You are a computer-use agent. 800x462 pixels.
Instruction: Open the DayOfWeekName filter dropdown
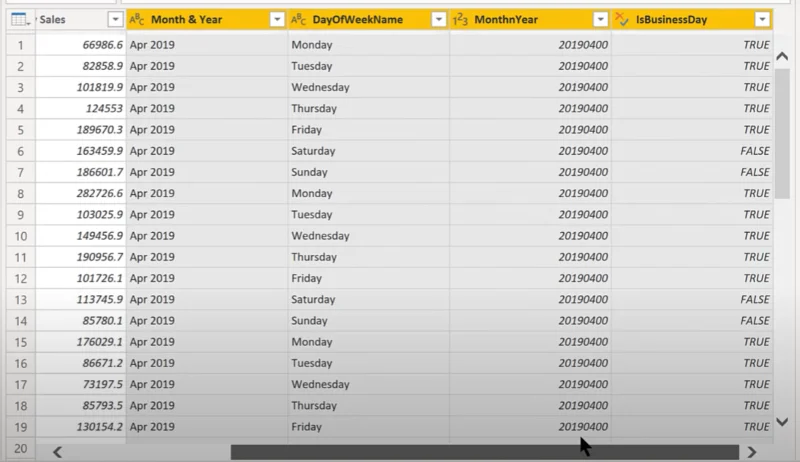439,19
